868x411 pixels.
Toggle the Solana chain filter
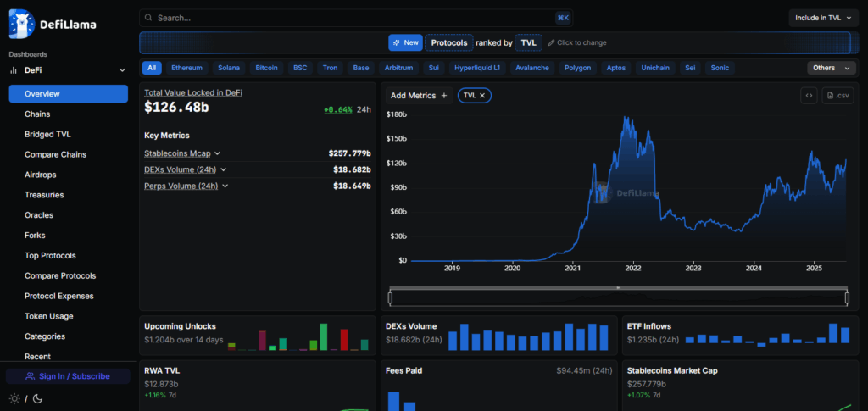click(x=228, y=68)
